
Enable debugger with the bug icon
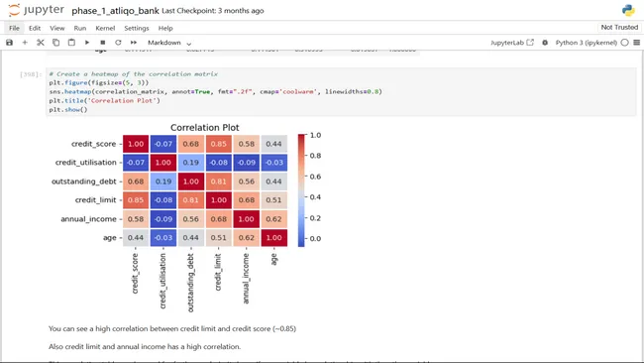(x=545, y=43)
